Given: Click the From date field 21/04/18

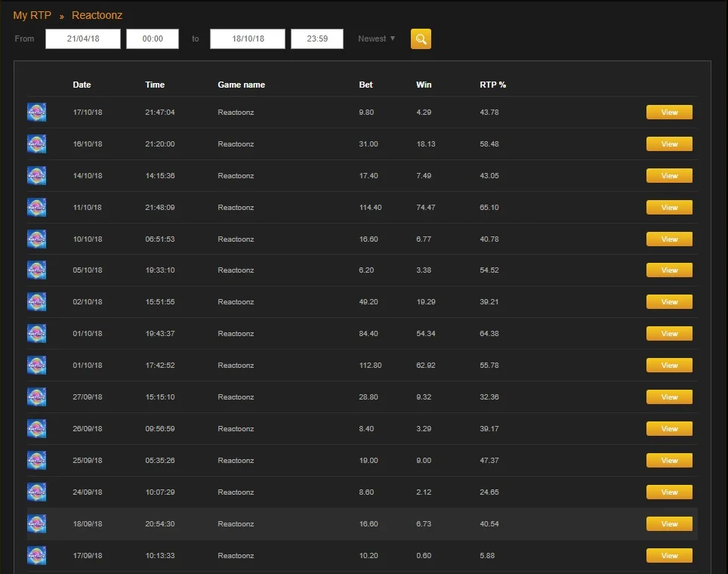Looking at the screenshot, I should 82,39.
